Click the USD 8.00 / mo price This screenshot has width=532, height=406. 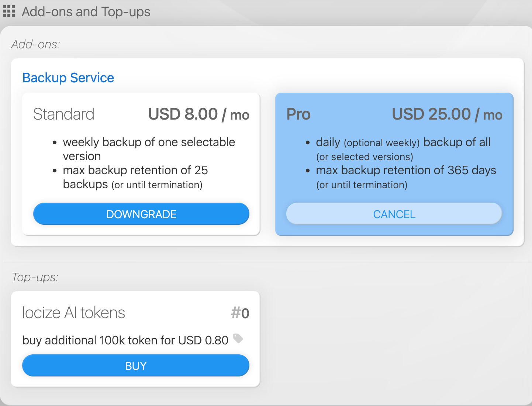tap(198, 114)
